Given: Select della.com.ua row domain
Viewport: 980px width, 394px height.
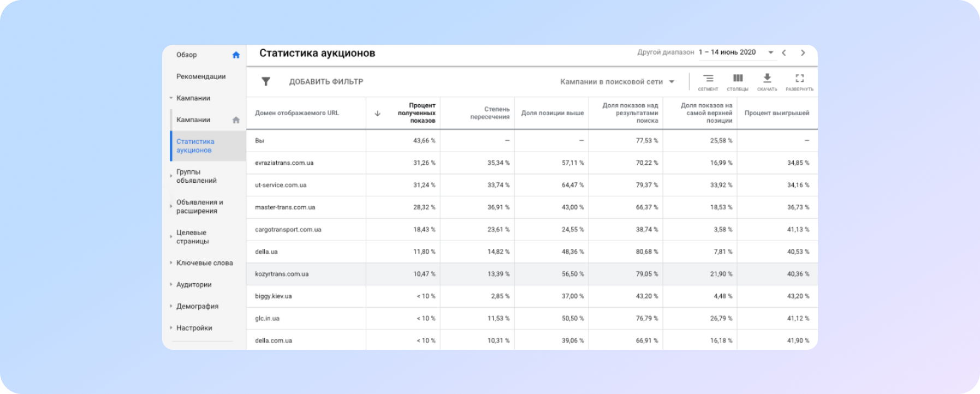Looking at the screenshot, I should pos(274,341).
